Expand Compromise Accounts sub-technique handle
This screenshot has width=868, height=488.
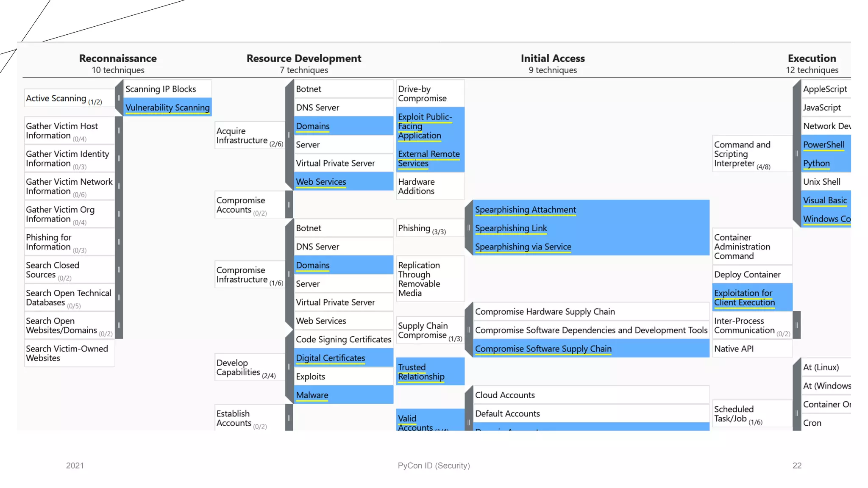tap(289, 205)
